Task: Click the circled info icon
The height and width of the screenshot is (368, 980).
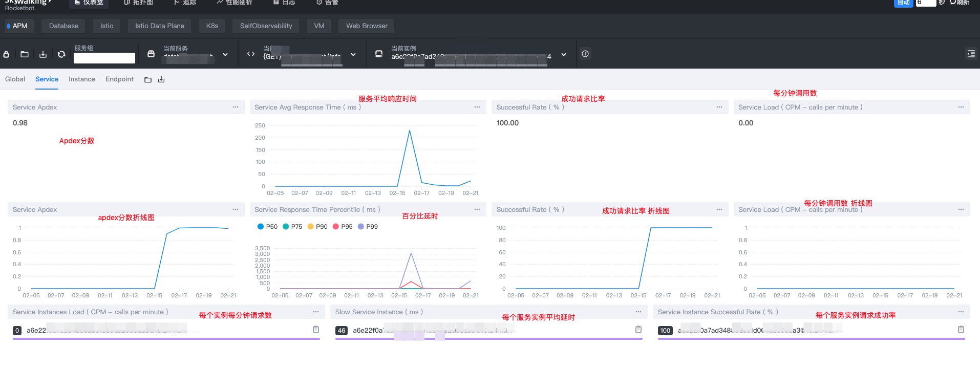Action: [585, 54]
